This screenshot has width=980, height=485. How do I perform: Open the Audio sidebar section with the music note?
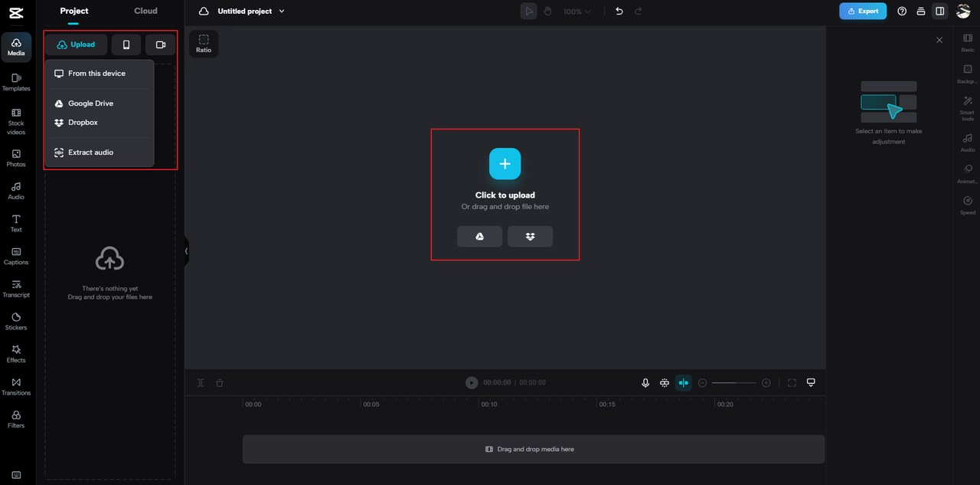pyautogui.click(x=16, y=191)
